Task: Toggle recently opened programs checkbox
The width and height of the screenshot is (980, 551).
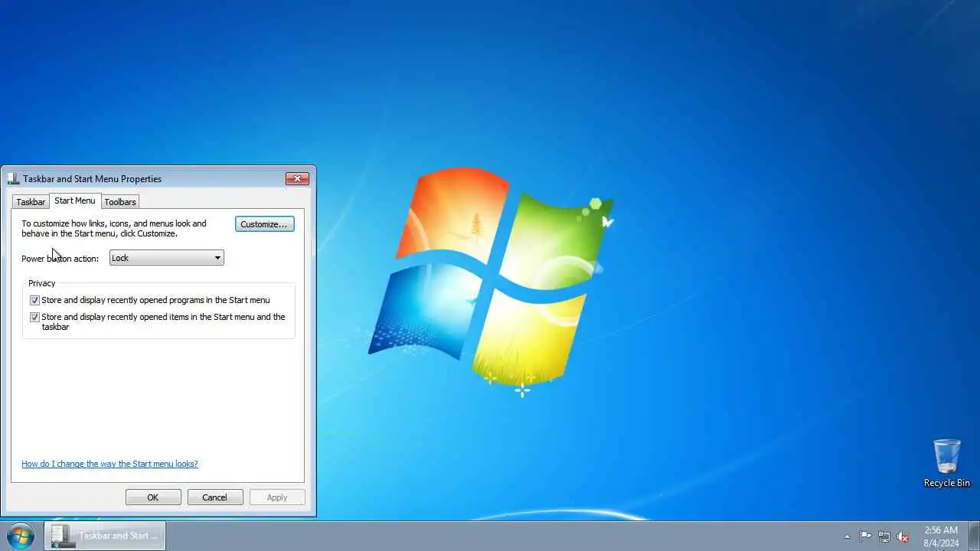Action: pyautogui.click(x=34, y=300)
